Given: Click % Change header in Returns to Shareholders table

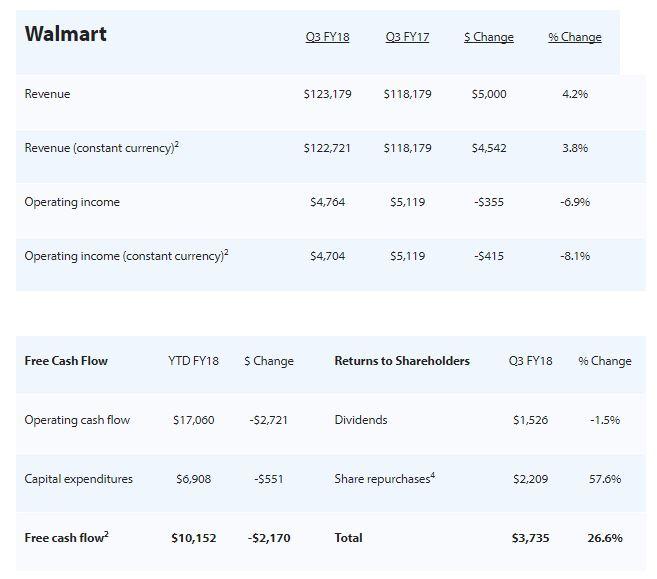Looking at the screenshot, I should pos(605,361).
